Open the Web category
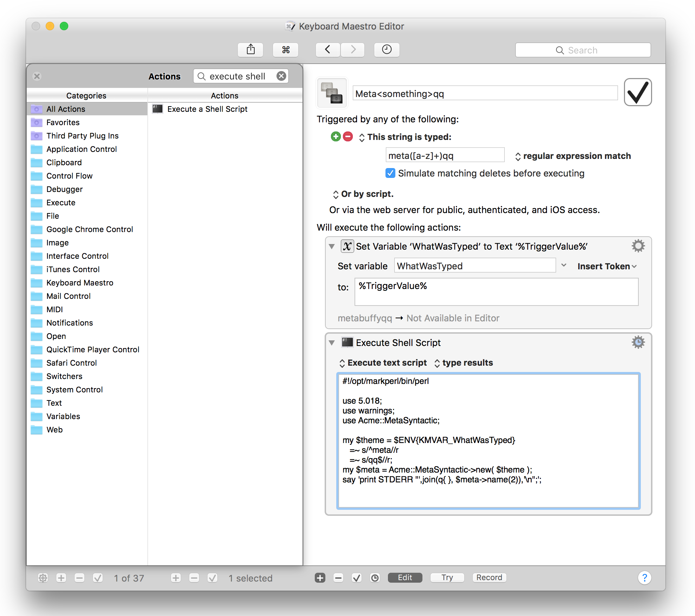Screen dimensions: 695x616 (87, 430)
